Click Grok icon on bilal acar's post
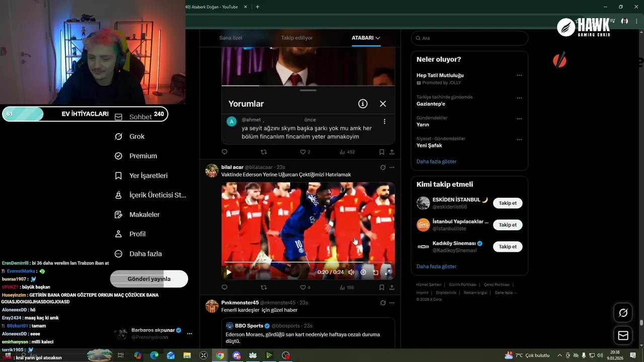Image resolution: width=644 pixels, height=362 pixels. point(383,167)
